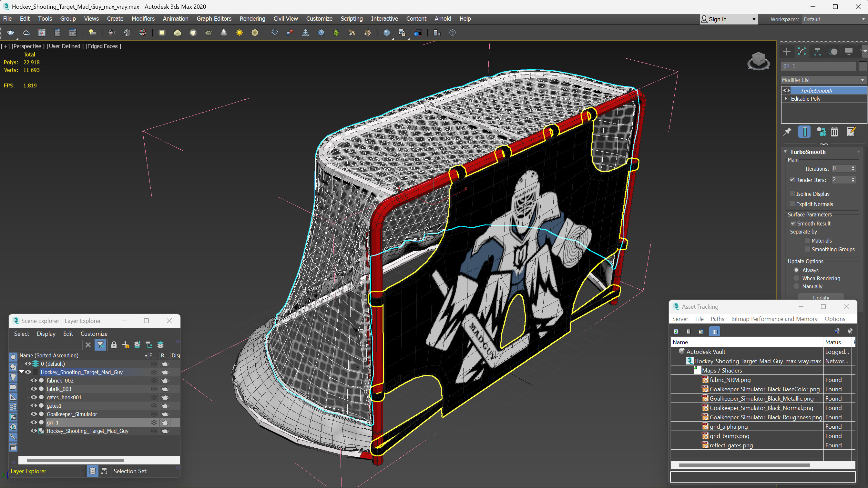Hide the gates1 object eye icon
This screenshot has height=488, width=868.
(34, 406)
